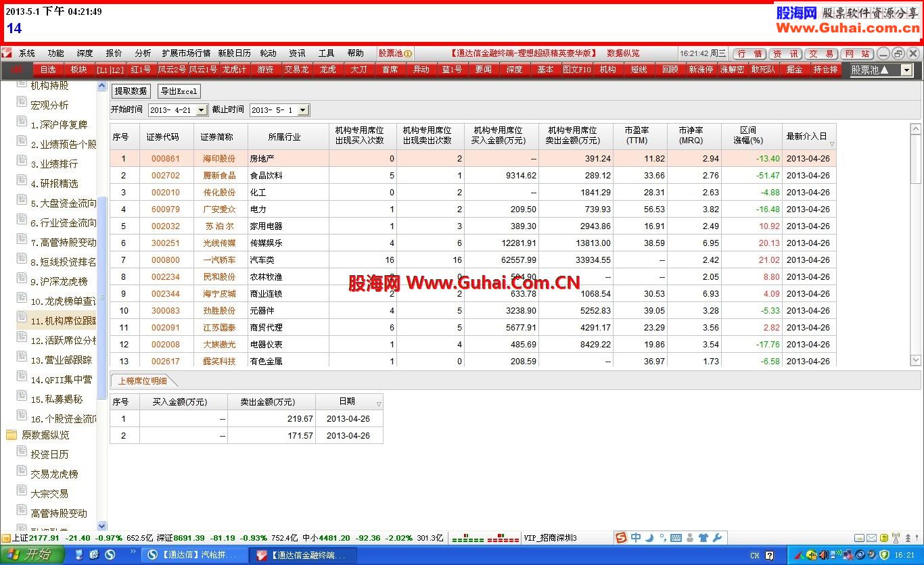Click document icon beside 7.高管持股变动
The width and height of the screenshot is (924, 565).
[21, 239]
